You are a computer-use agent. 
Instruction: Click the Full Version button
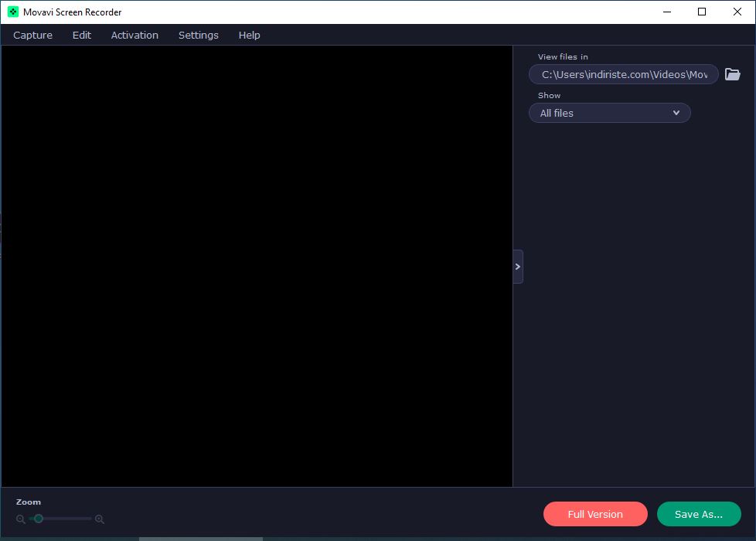click(x=595, y=514)
